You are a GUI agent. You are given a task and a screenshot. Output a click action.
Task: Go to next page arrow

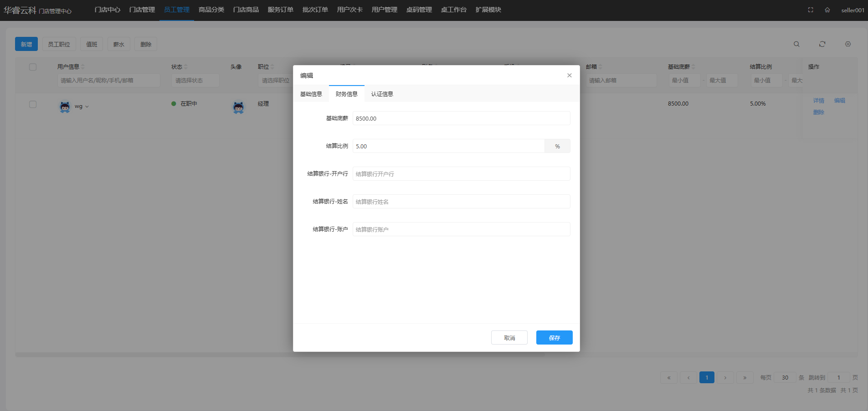(725, 378)
